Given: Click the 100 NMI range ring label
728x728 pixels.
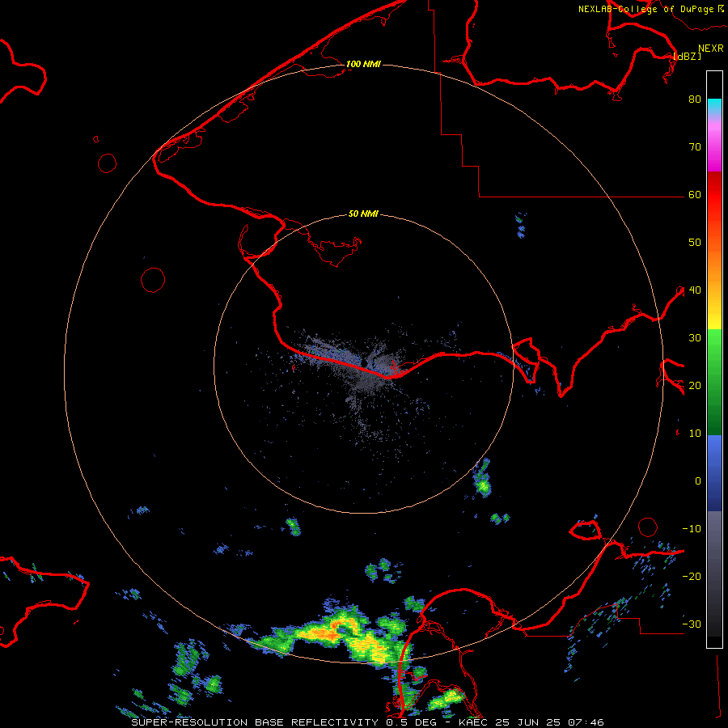Looking at the screenshot, I should (x=363, y=64).
